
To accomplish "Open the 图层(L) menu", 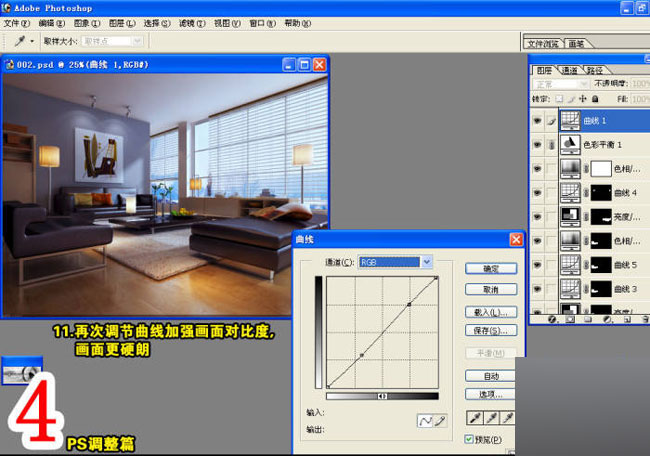I will point(122,23).
